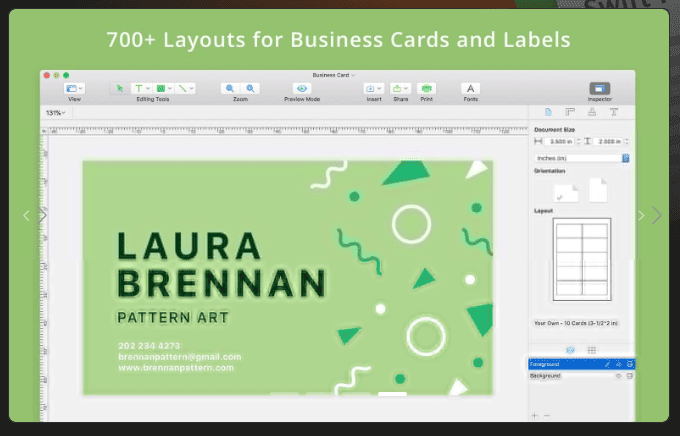
Task: Click the document width input field
Action: click(561, 141)
